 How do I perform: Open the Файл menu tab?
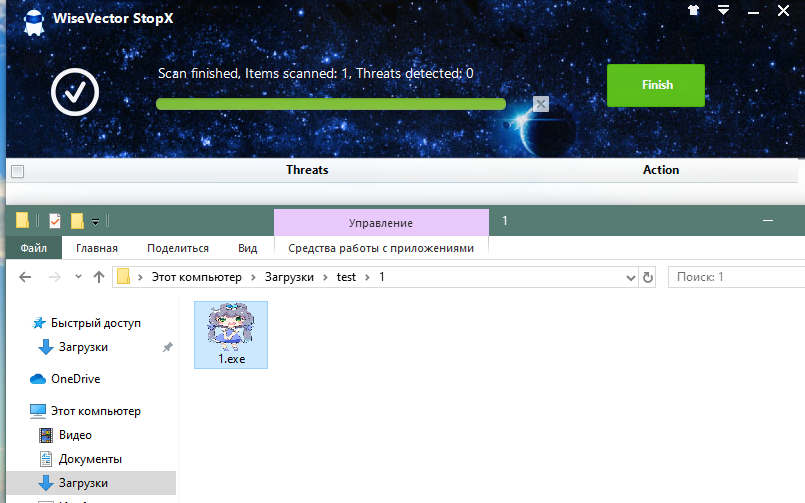pos(34,248)
